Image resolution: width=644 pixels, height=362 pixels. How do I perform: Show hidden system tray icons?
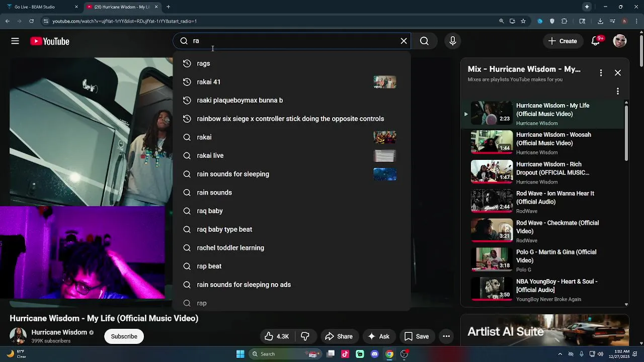coord(560,354)
